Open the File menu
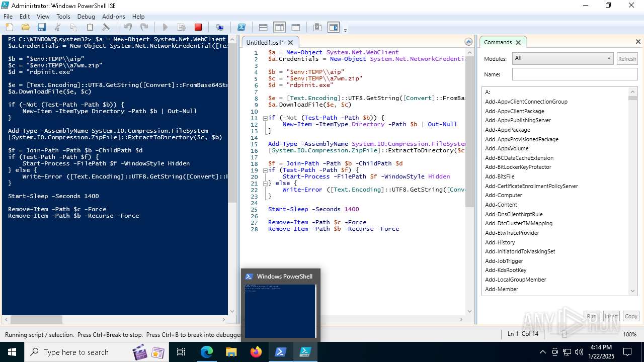The image size is (644, 362). [x=8, y=17]
